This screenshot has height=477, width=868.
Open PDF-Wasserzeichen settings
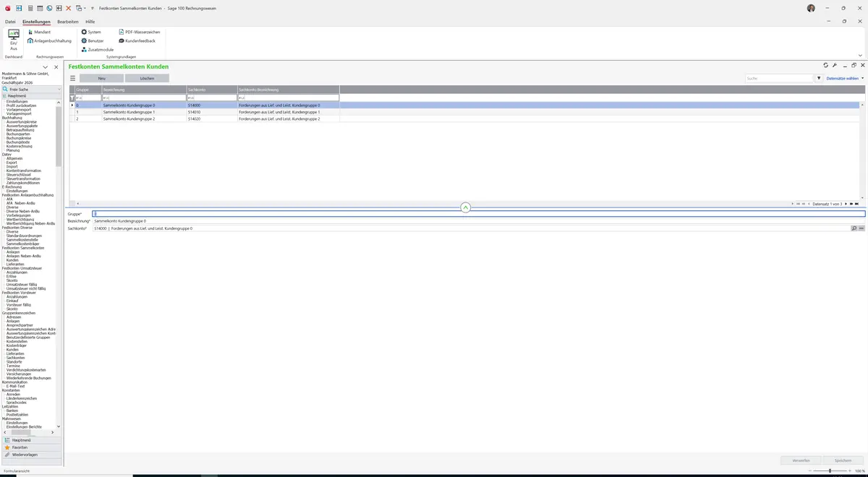pyautogui.click(x=139, y=33)
